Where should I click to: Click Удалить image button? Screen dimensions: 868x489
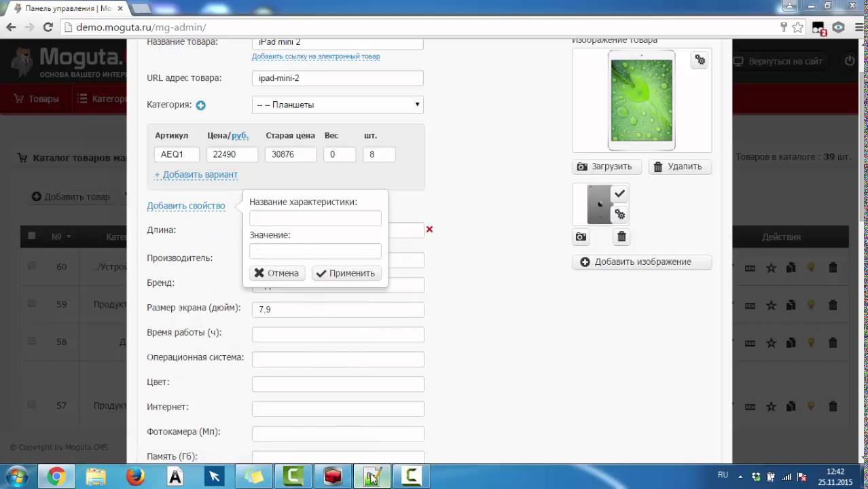(679, 166)
